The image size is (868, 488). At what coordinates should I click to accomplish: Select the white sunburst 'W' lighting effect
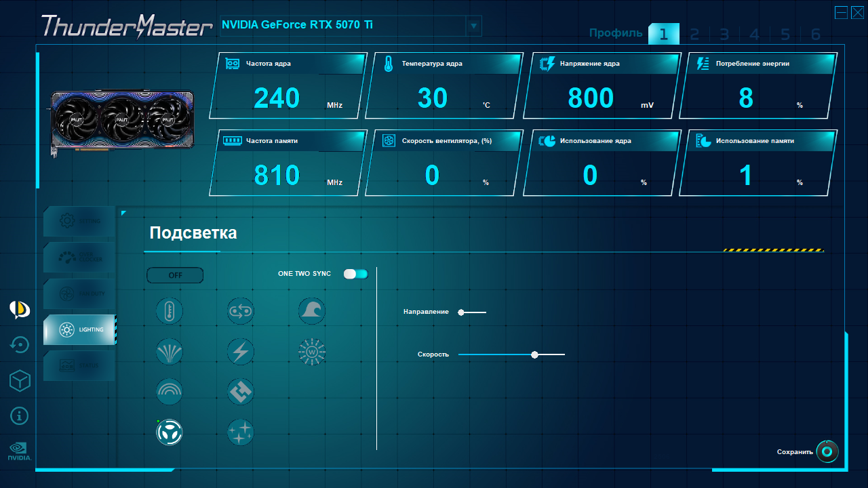tap(312, 352)
